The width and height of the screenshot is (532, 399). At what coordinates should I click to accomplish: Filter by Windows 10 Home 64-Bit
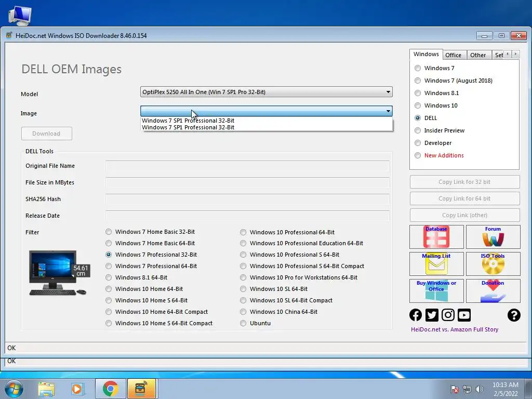coord(144,289)
